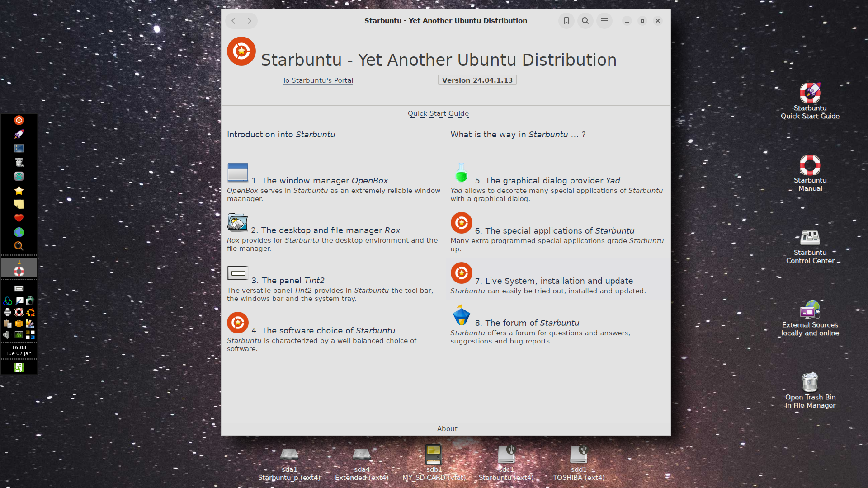Image resolution: width=868 pixels, height=488 pixels.
Task: Go forward using the right arrow
Action: pyautogui.click(x=249, y=21)
